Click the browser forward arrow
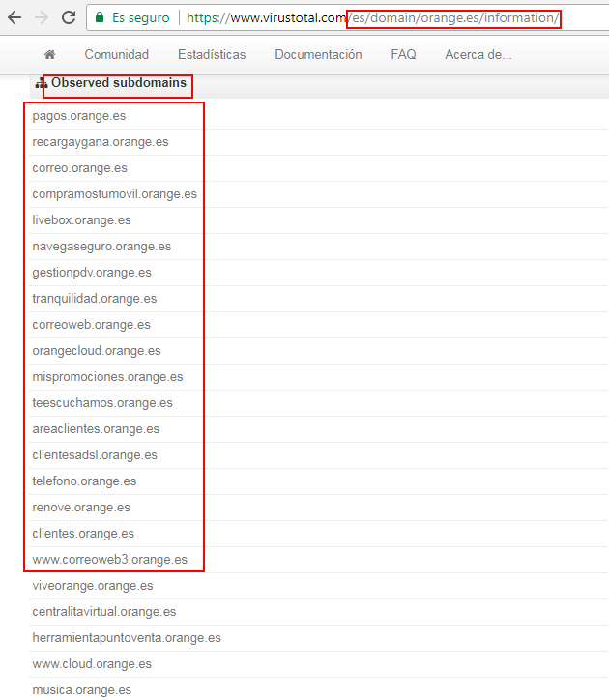 [42, 17]
